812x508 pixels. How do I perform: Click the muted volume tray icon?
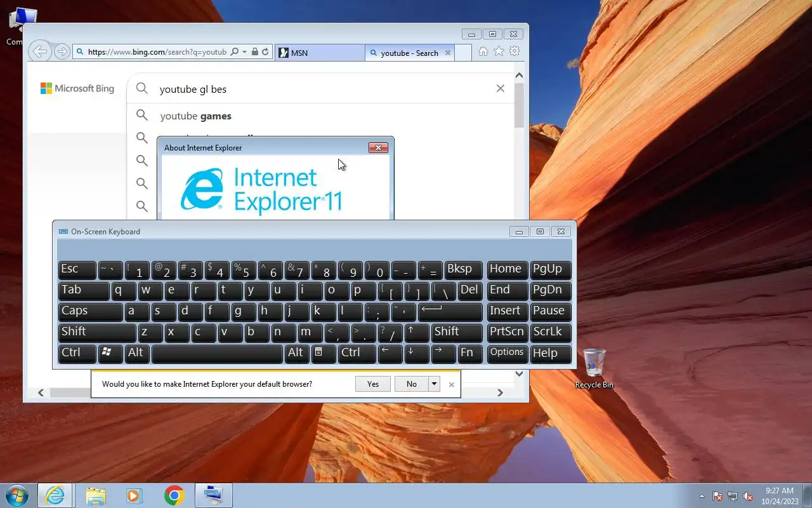coord(748,496)
